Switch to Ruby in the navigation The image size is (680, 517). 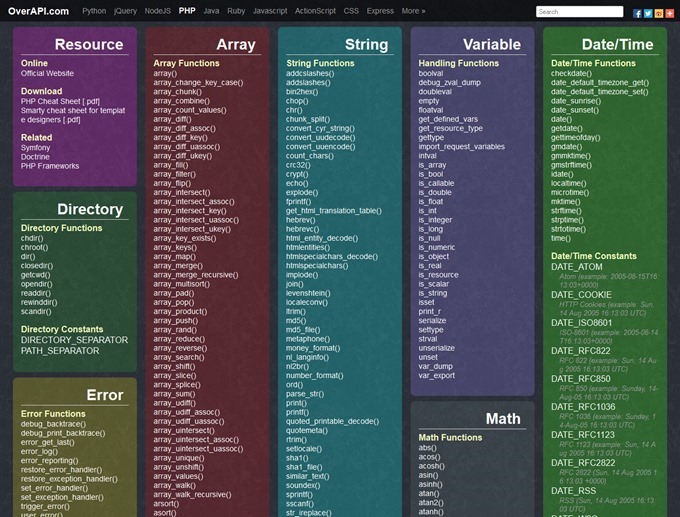(236, 11)
